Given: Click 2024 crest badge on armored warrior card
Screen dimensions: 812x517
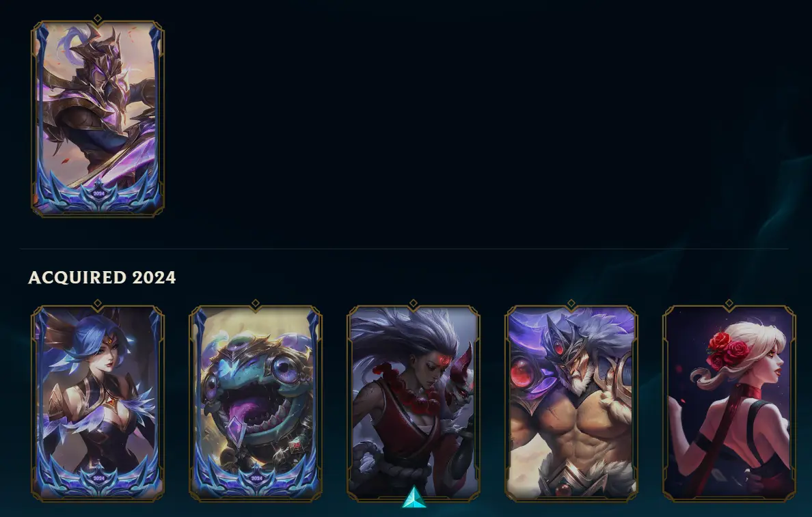Looking at the screenshot, I should pyautogui.click(x=98, y=193).
